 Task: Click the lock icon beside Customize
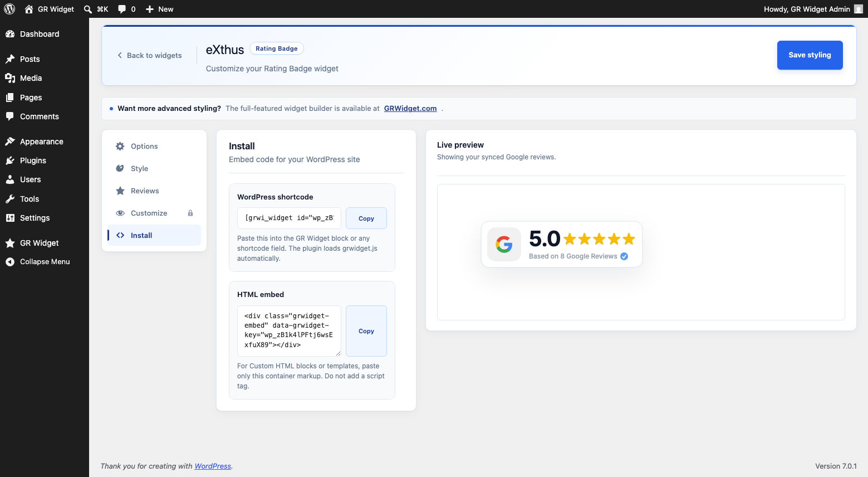190,213
